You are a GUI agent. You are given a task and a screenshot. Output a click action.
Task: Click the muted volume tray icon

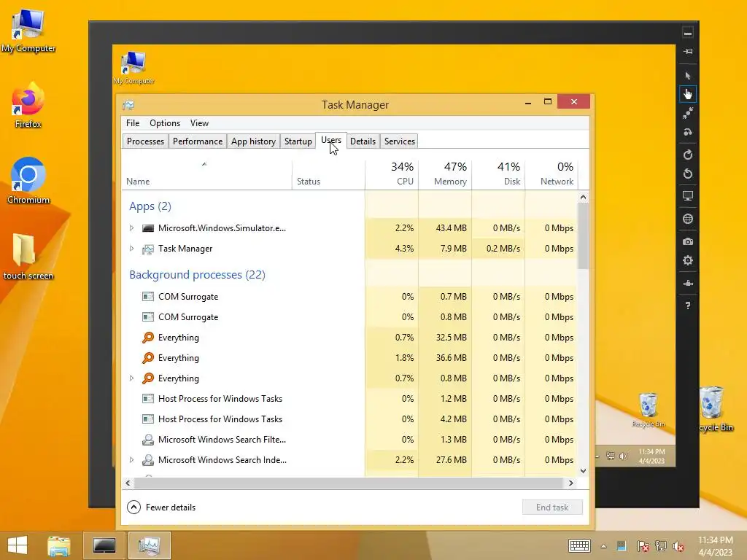click(x=678, y=546)
